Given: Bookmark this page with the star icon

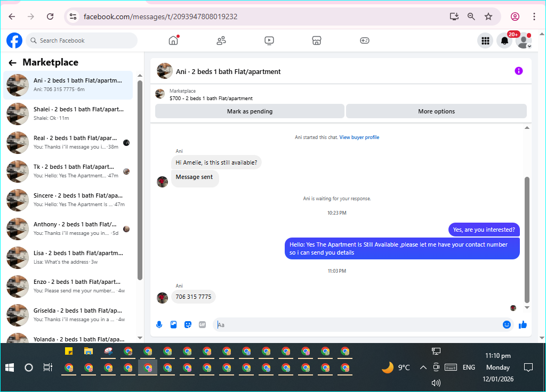Looking at the screenshot, I should click(x=488, y=17).
